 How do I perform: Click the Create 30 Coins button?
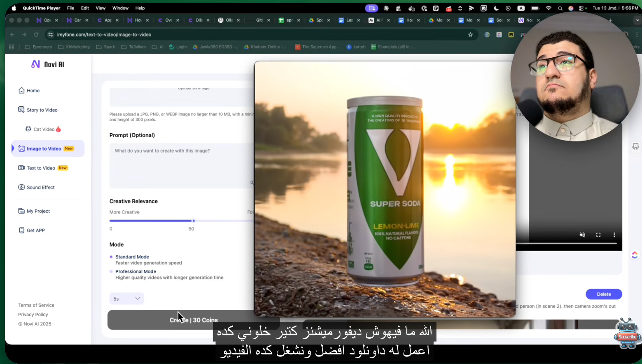click(193, 320)
